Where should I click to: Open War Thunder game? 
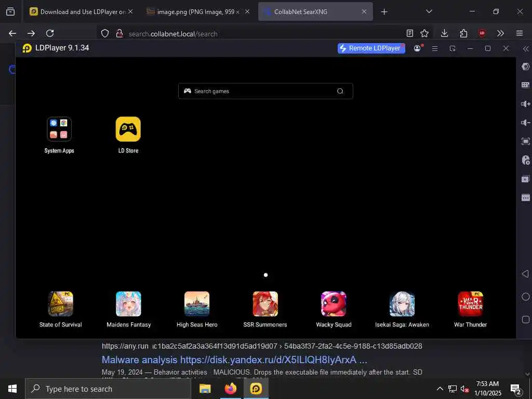coord(471,304)
